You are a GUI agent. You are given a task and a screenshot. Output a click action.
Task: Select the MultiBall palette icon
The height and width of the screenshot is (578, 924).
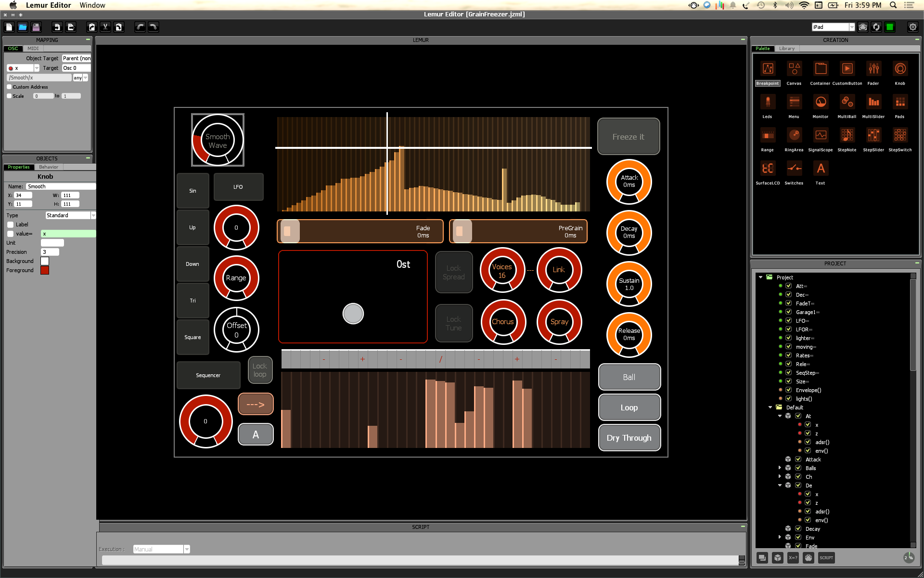click(847, 103)
